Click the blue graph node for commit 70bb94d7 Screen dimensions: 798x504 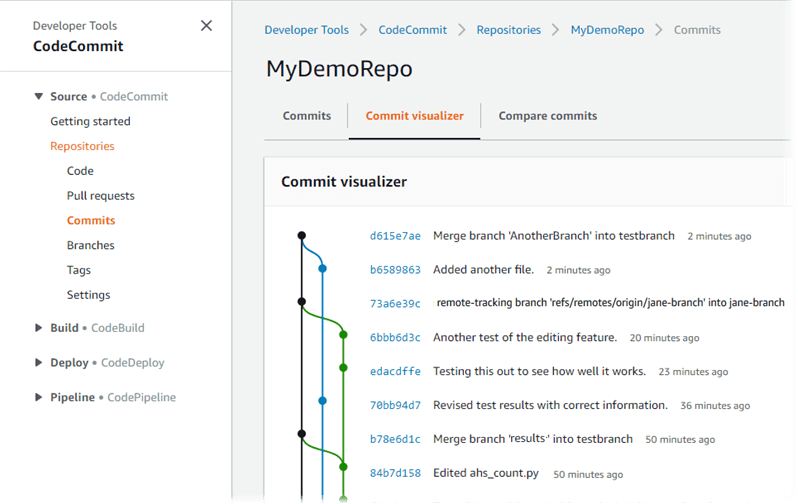click(322, 401)
